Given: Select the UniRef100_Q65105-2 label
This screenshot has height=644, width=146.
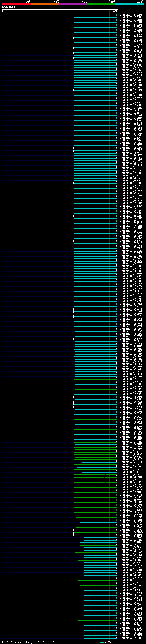Looking at the screenshot, I should point(132,532).
